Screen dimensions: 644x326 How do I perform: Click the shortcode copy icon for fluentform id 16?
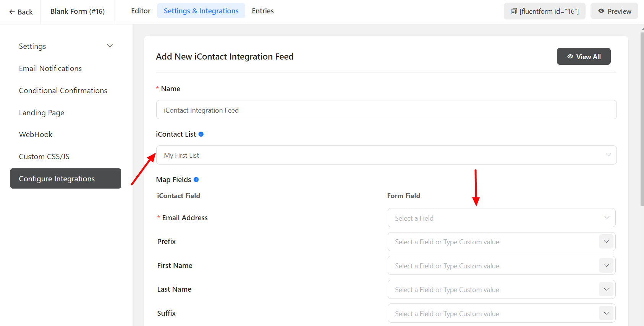(x=514, y=11)
